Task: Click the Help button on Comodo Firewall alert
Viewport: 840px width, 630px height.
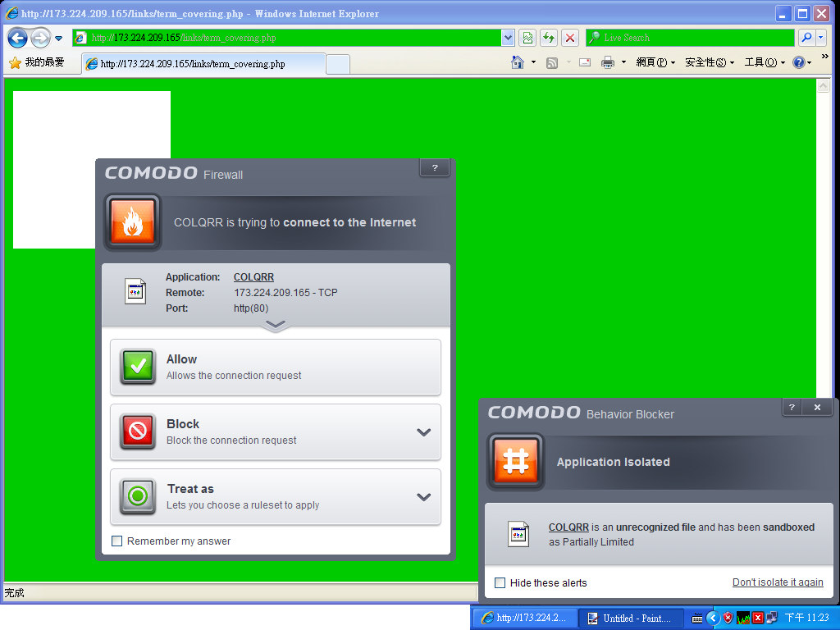Action: [x=435, y=167]
